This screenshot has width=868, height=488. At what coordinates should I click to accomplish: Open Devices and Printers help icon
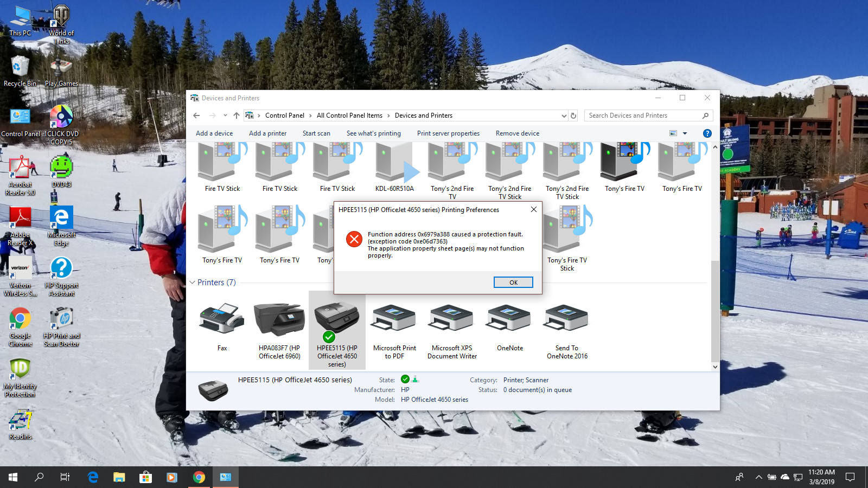(x=707, y=133)
